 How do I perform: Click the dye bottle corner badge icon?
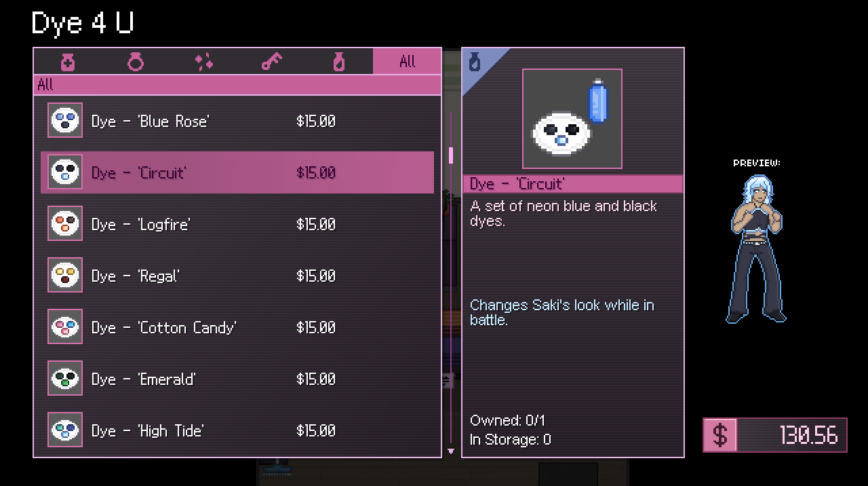point(475,62)
